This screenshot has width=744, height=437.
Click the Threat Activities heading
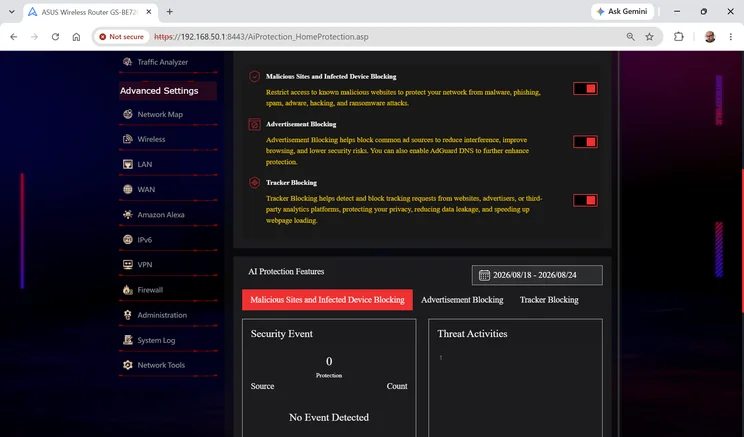pos(472,334)
